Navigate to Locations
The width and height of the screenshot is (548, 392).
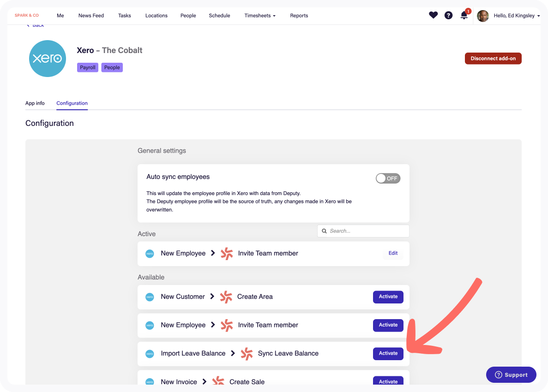156,16
